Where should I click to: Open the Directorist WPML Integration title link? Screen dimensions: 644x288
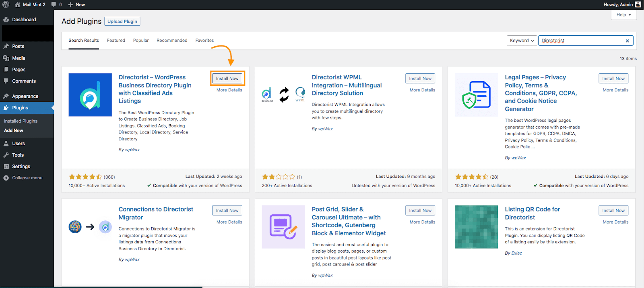point(347,85)
